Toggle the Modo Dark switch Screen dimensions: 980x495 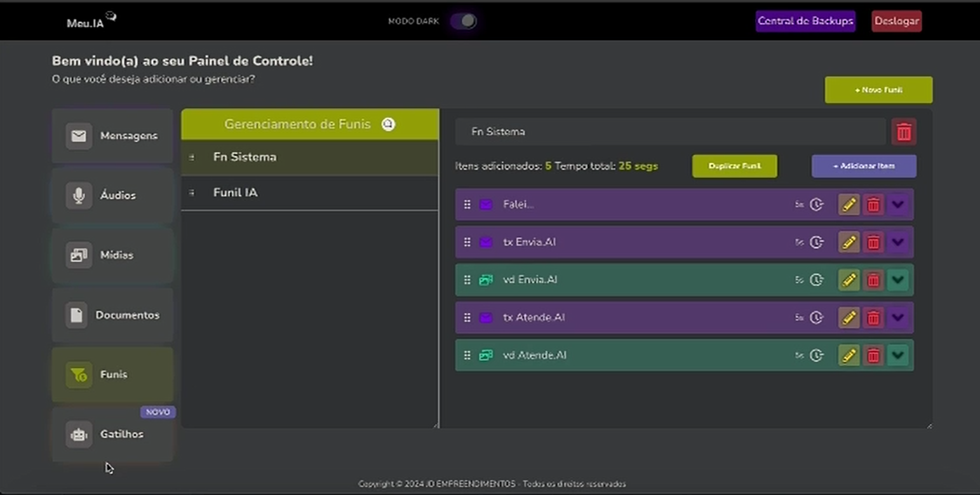(464, 21)
